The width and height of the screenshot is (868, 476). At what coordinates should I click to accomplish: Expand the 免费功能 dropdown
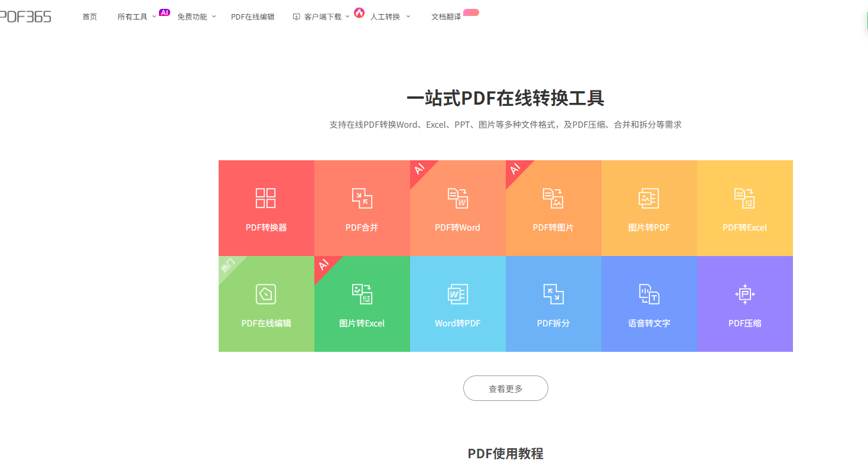(214, 17)
